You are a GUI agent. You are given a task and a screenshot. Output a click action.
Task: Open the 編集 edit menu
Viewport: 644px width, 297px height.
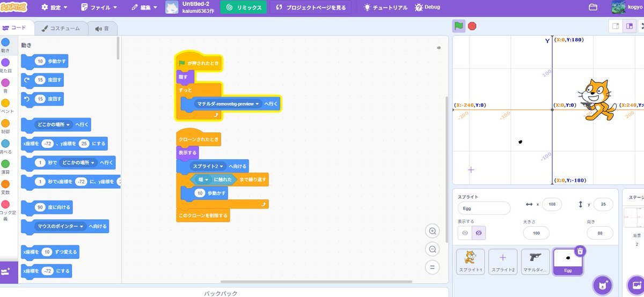click(145, 8)
